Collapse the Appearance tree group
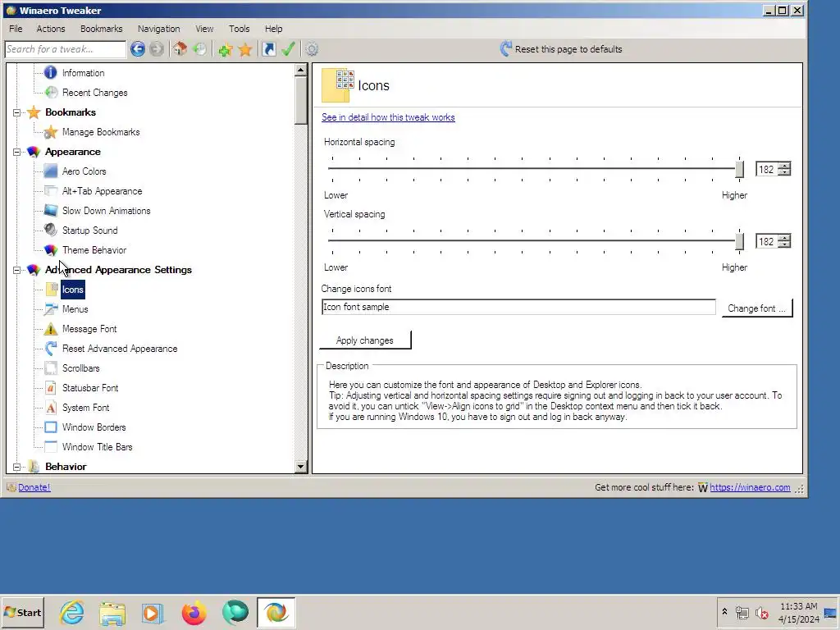Screen dimensions: 840x630 pos(16,152)
